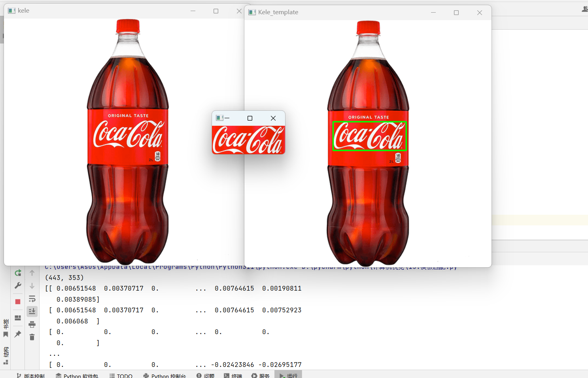Jump down the stack trace with down arrow
Viewport: 588px width, 378px height.
click(32, 285)
